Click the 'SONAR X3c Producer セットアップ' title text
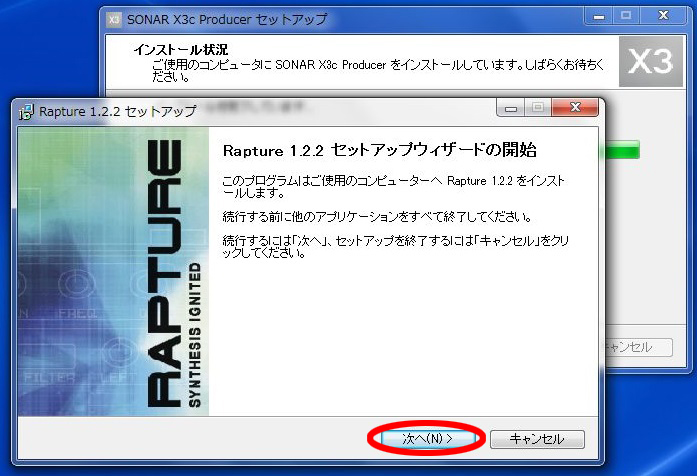Screen dimensions: 697x476 click(x=227, y=19)
